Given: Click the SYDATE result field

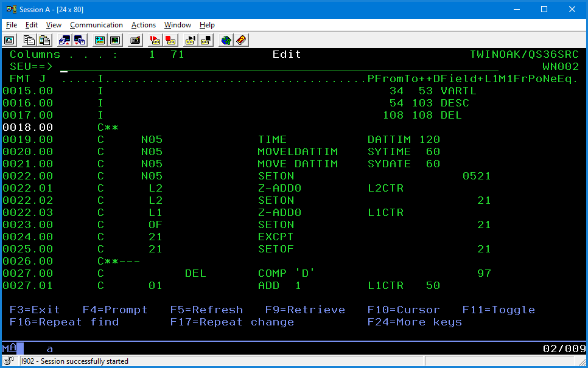Looking at the screenshot, I should coord(389,164).
